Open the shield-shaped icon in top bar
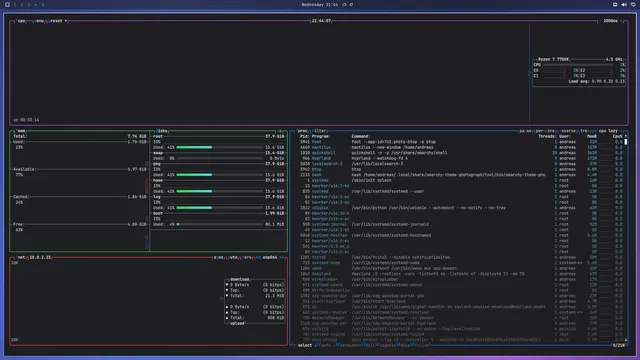The width and height of the screenshot is (640, 360). (x=633, y=4)
